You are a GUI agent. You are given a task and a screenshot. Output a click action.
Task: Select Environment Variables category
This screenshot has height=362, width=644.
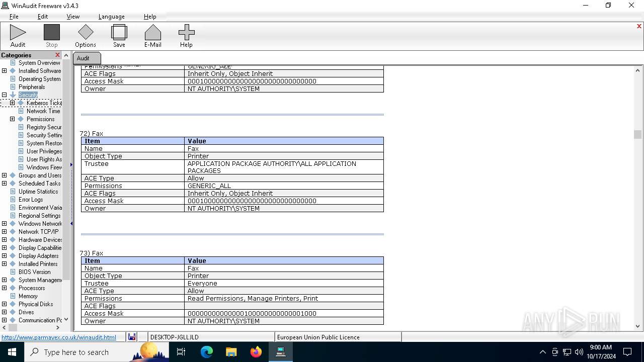[x=40, y=208]
